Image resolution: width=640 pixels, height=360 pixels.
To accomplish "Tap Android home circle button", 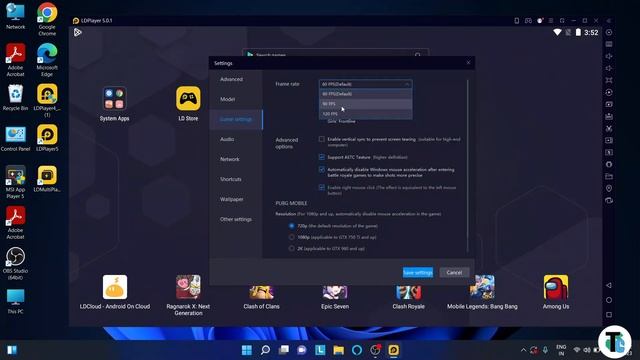I will pos(609,300).
